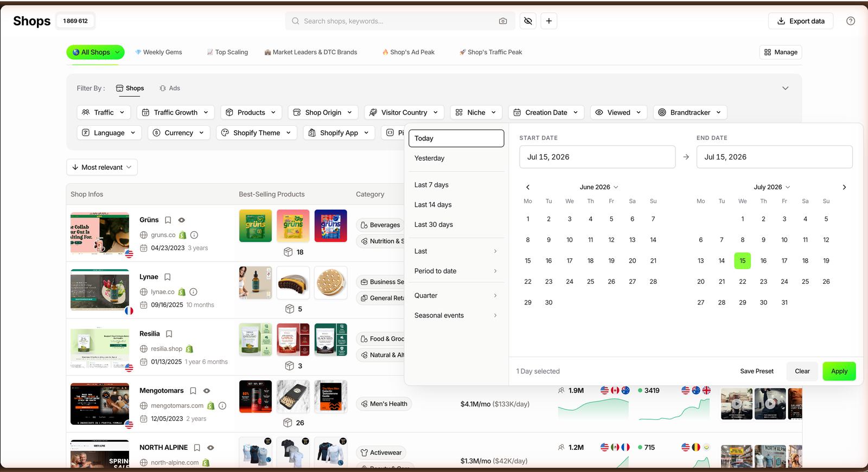868x472 pixels.
Task: Click Save Preset
Action: click(757, 371)
